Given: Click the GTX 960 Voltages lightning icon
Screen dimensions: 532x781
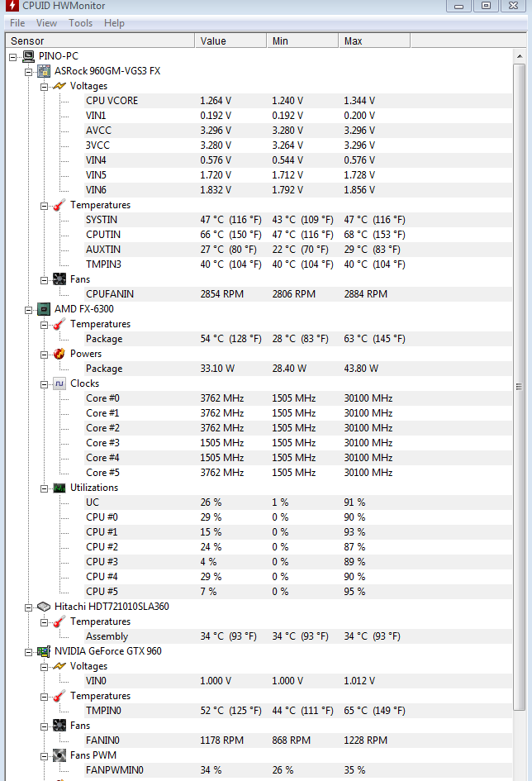Looking at the screenshot, I should [x=59, y=666].
